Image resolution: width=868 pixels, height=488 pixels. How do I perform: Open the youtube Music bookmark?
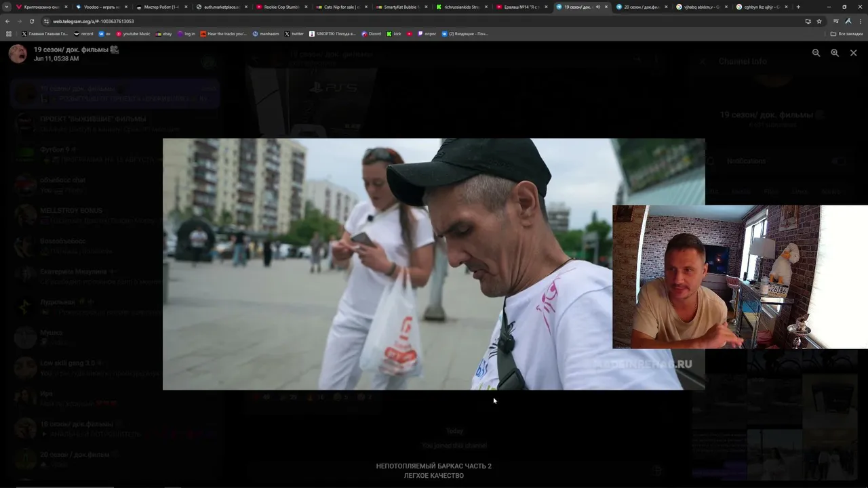point(133,33)
